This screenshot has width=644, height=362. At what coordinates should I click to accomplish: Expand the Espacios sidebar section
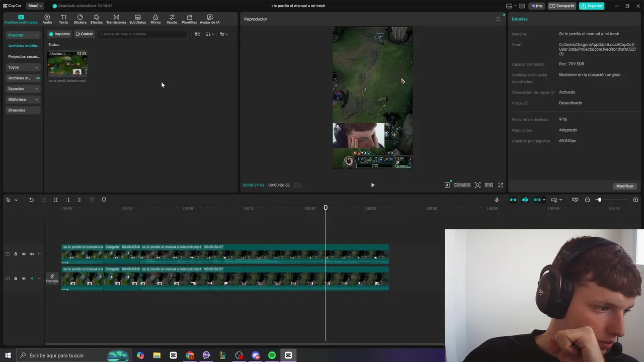23,89
